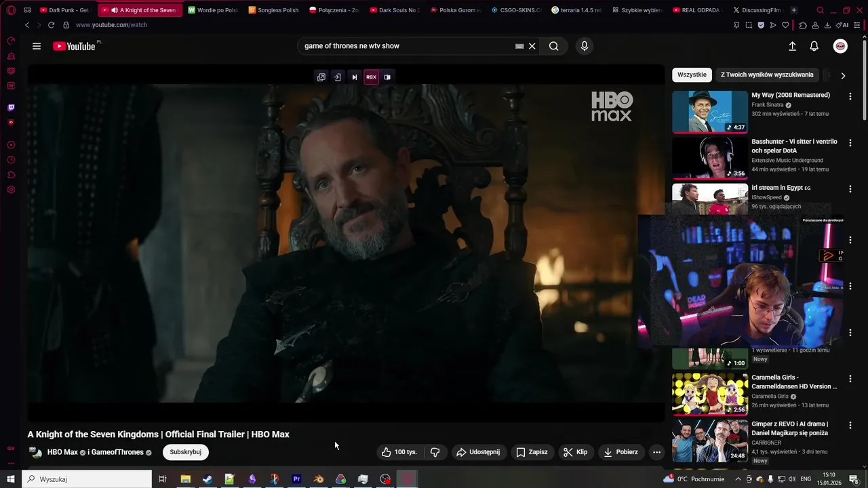Open the Opera AI assistant button

pos(842,25)
